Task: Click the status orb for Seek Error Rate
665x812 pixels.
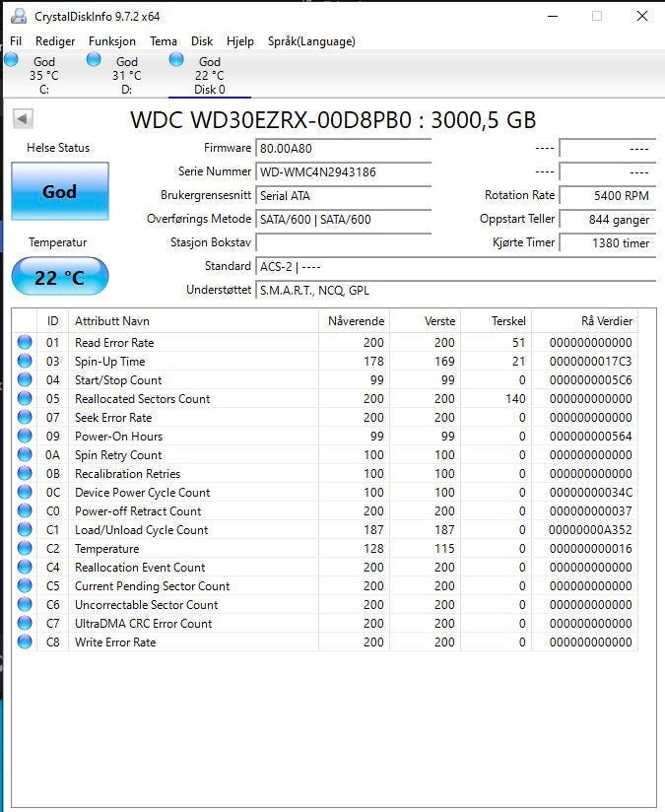Action: pyautogui.click(x=25, y=417)
